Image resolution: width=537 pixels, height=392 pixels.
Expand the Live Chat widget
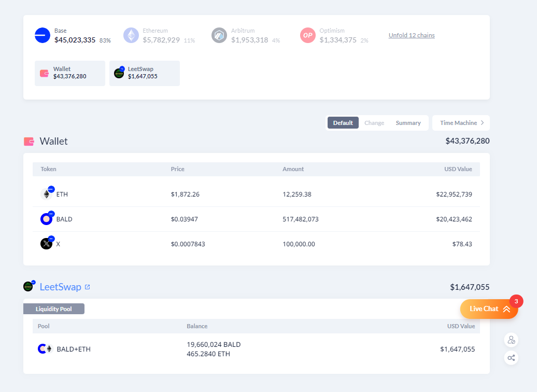click(x=489, y=309)
